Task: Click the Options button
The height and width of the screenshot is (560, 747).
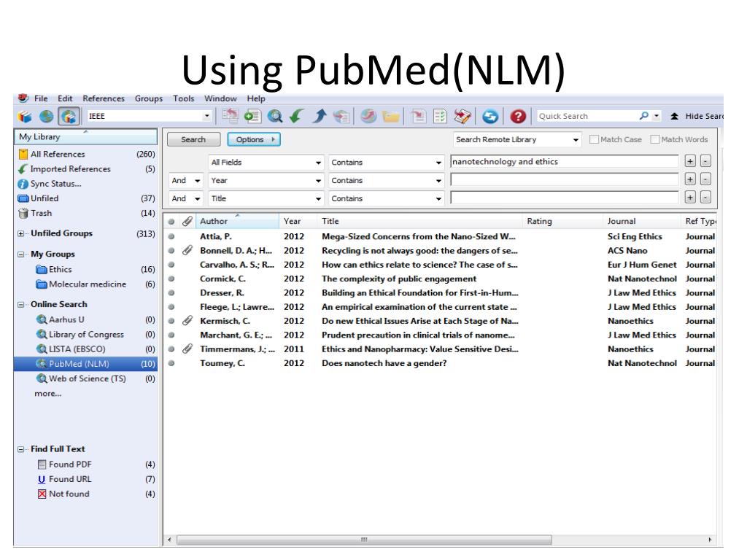Action: (x=254, y=139)
